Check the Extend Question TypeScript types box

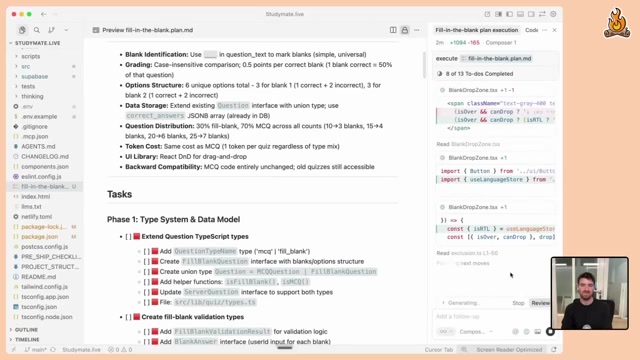tap(129, 236)
